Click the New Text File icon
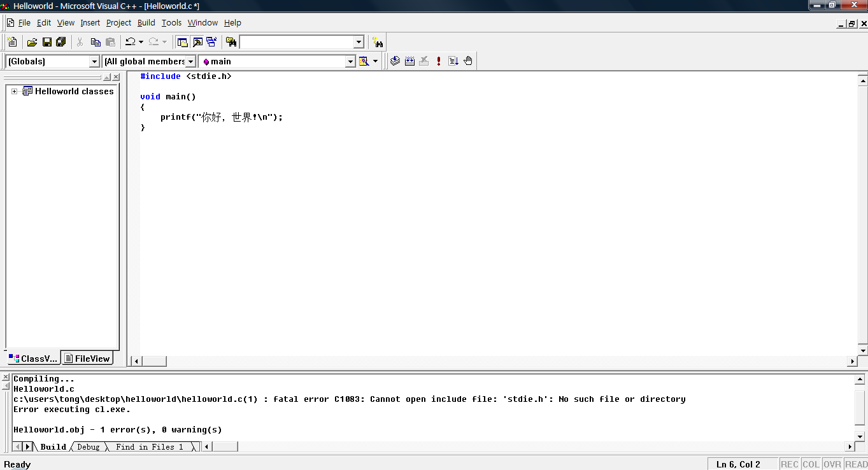The image size is (868, 470). (x=12, y=42)
